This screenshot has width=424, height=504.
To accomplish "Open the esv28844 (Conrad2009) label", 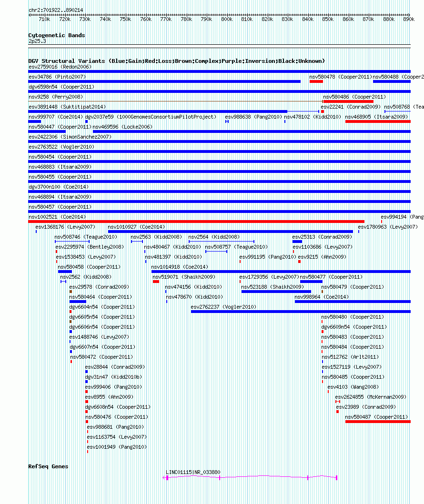I will [115, 366].
